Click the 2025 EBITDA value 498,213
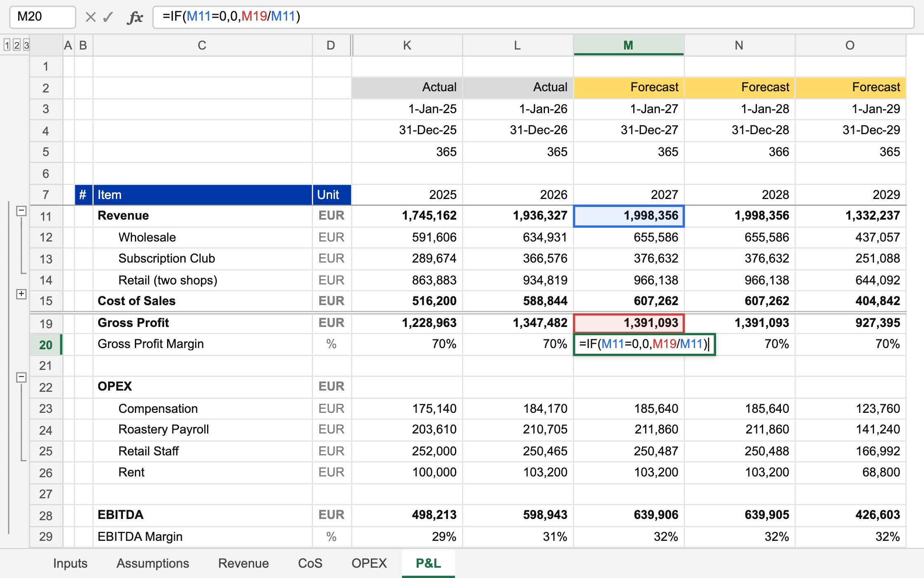This screenshot has height=578, width=924. click(407, 515)
